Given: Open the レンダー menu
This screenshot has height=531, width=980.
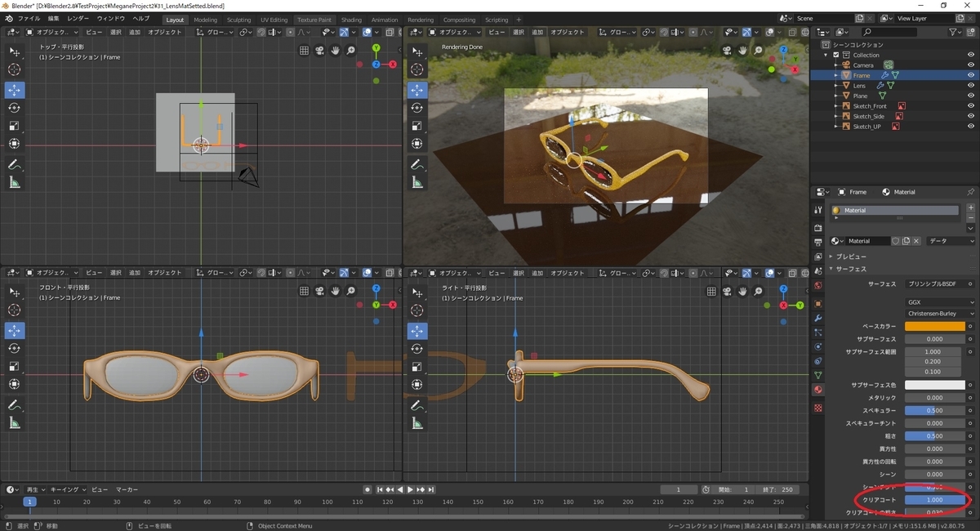Looking at the screenshot, I should pyautogui.click(x=78, y=18).
